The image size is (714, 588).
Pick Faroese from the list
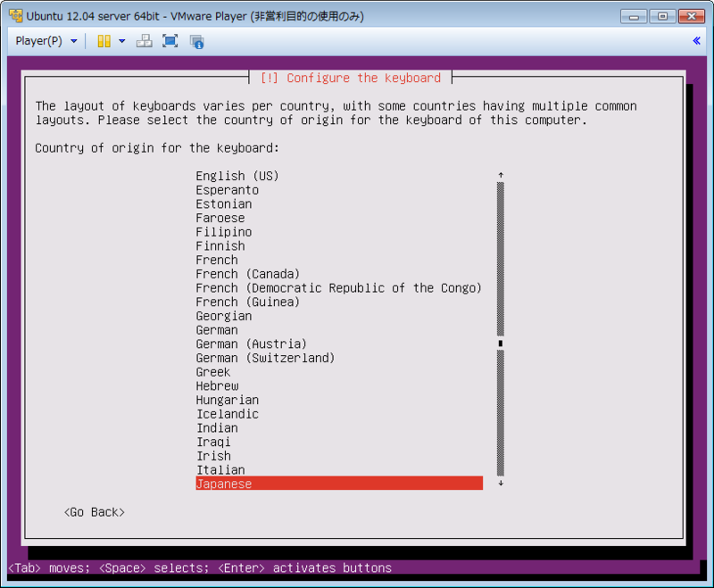click(220, 218)
